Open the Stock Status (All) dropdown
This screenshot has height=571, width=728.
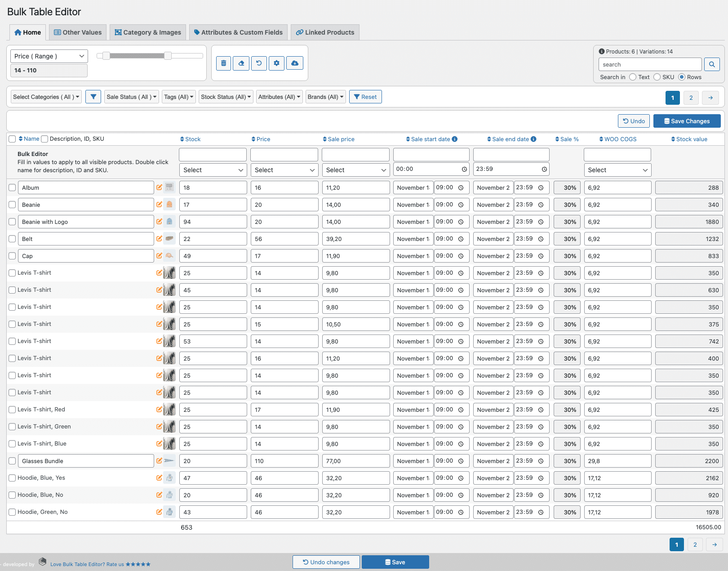[x=226, y=97]
